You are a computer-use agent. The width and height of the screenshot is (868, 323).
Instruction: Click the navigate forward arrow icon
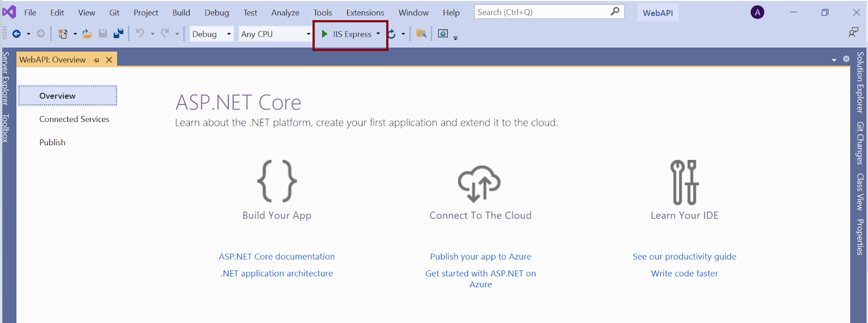point(41,34)
